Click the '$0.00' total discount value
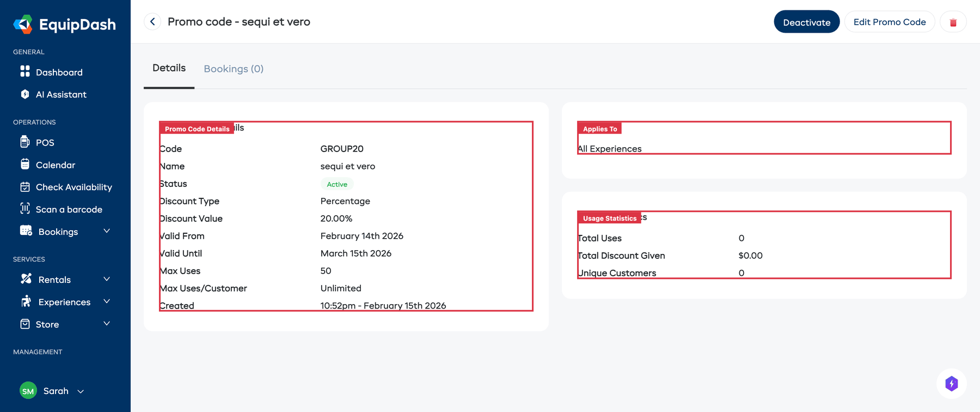Viewport: 980px width, 412px height. (751, 256)
